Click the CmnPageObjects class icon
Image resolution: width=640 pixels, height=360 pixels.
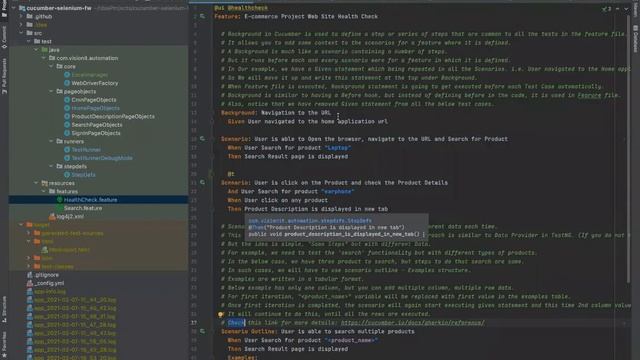[x=67, y=100]
